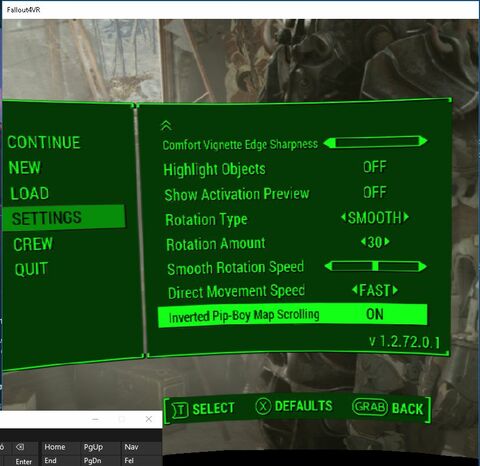Decrease Rotation Amount with left arrow by 30

(363, 241)
